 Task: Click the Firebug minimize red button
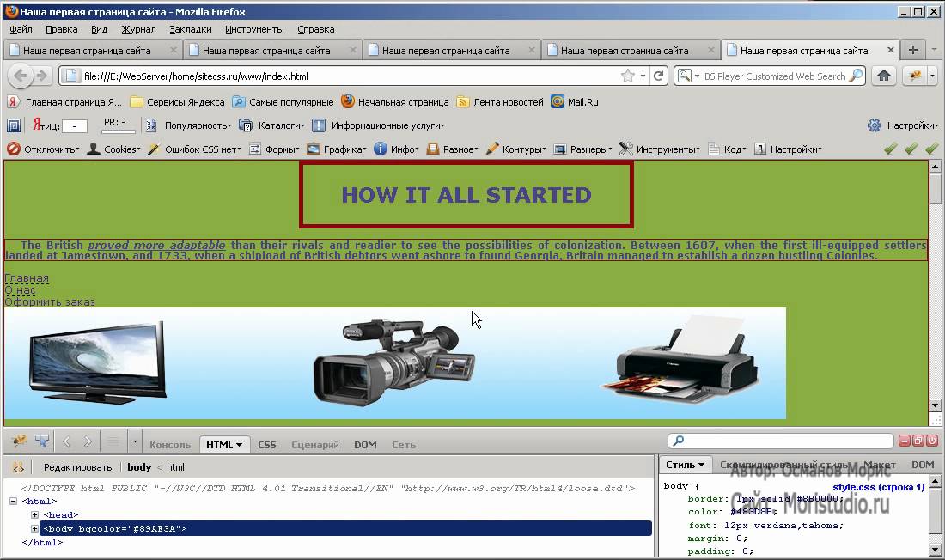[904, 441]
